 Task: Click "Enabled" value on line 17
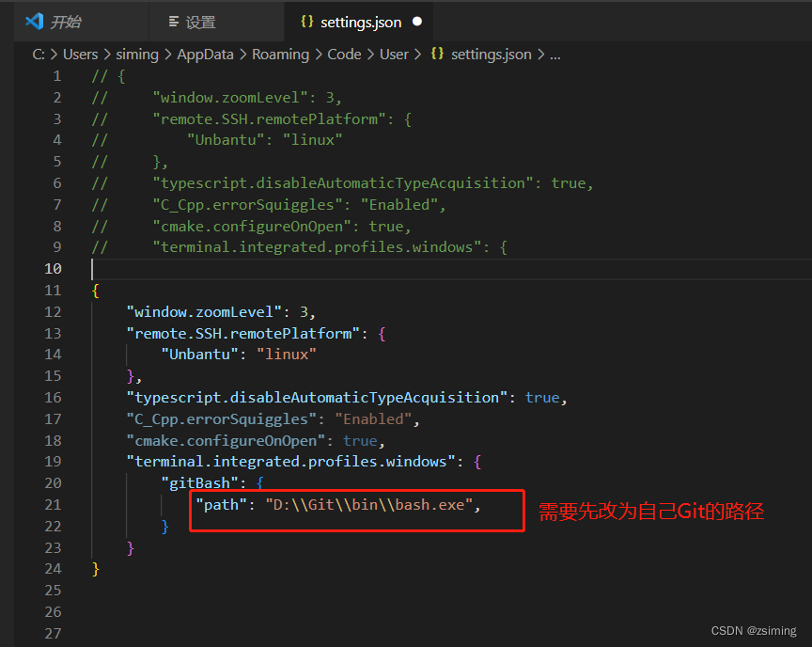click(x=373, y=418)
